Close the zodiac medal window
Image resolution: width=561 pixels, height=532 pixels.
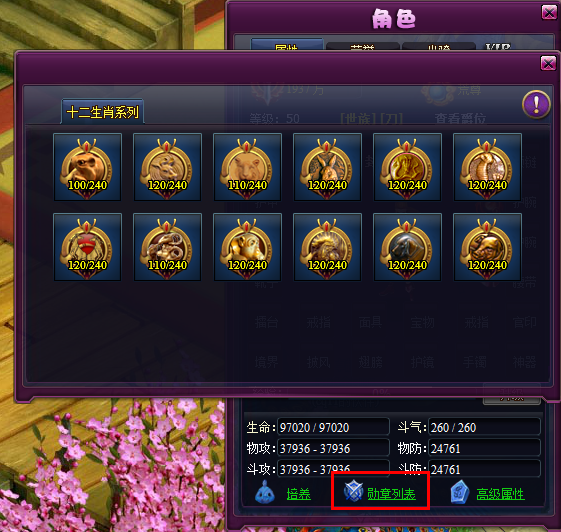click(x=548, y=64)
